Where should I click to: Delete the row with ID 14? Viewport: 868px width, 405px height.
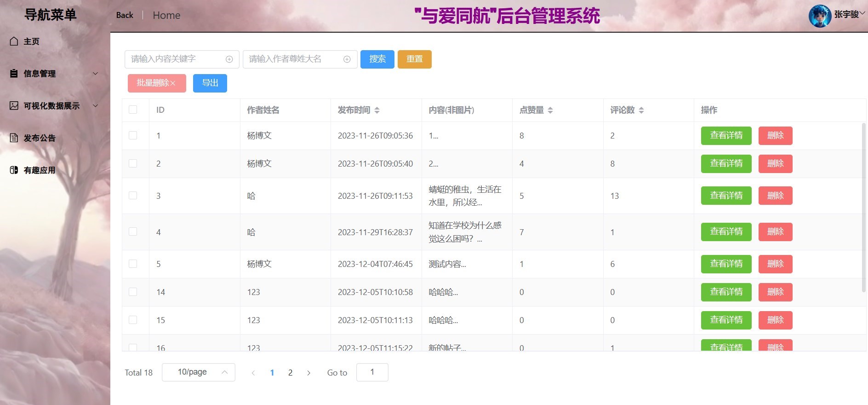776,292
